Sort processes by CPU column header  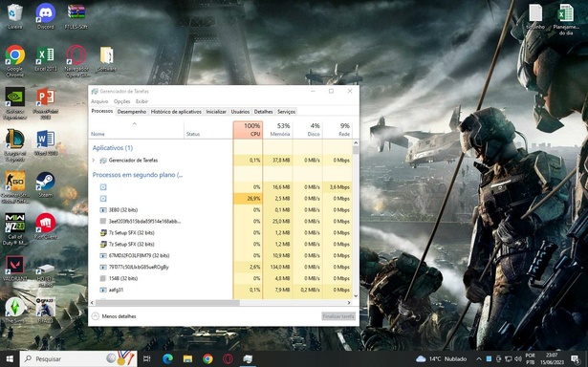click(248, 130)
